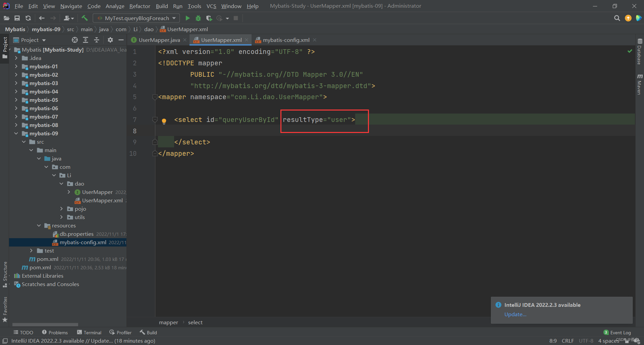644x345 pixels.
Task: Click the CRLF line separator in status bar
Action: pyautogui.click(x=568, y=341)
